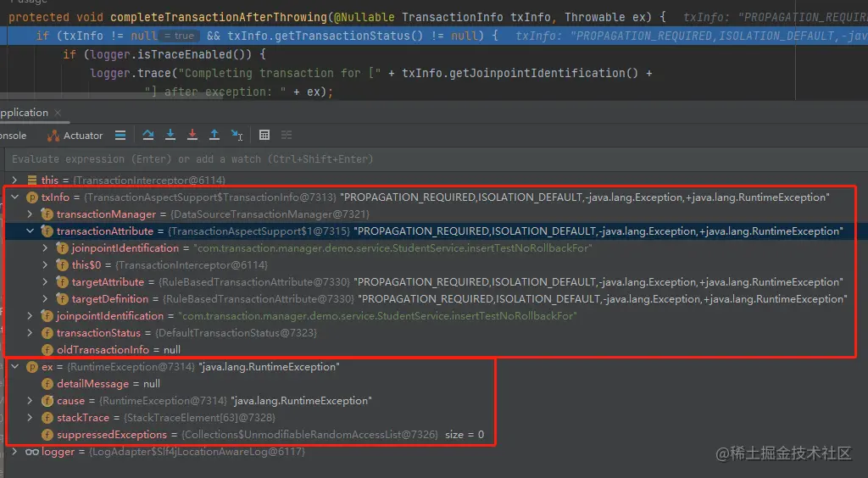868x478 pixels.
Task: Expand the this$0 field
Action: pos(46,265)
